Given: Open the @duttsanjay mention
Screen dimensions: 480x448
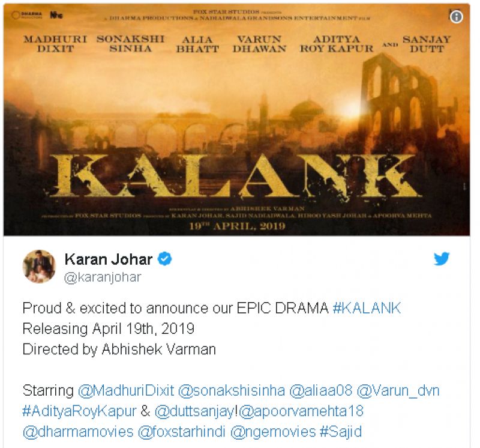Looking at the screenshot, I should 194,411.
